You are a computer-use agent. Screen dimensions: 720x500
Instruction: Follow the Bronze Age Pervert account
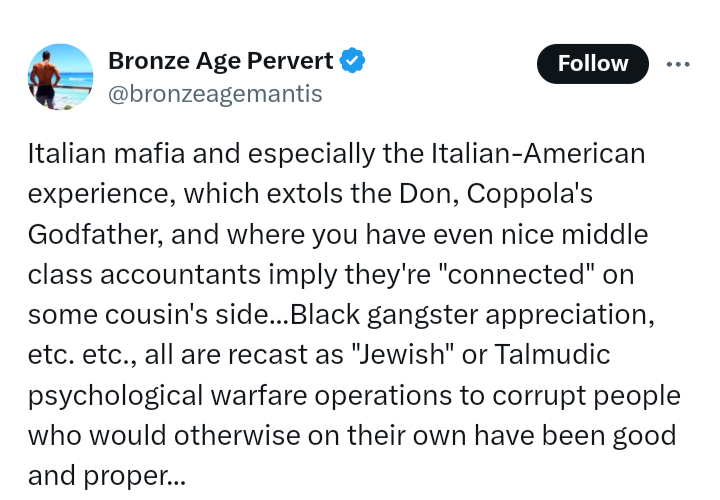pyautogui.click(x=593, y=63)
